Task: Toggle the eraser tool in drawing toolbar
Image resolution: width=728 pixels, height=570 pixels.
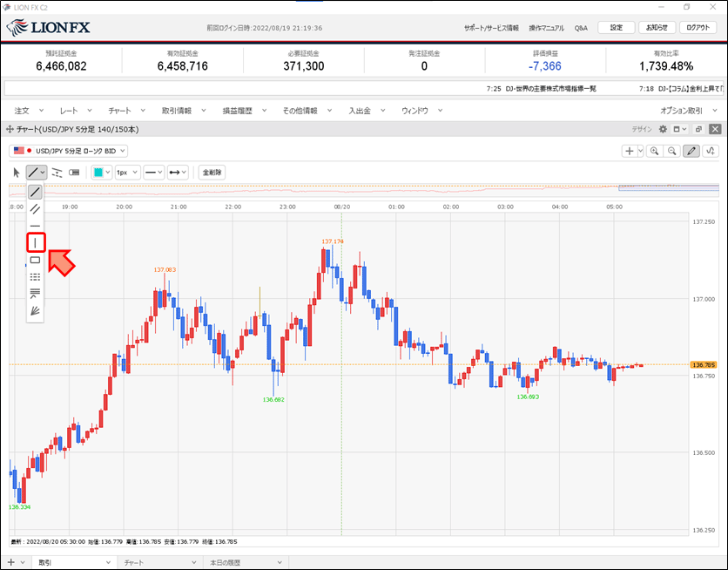Action: point(74,173)
